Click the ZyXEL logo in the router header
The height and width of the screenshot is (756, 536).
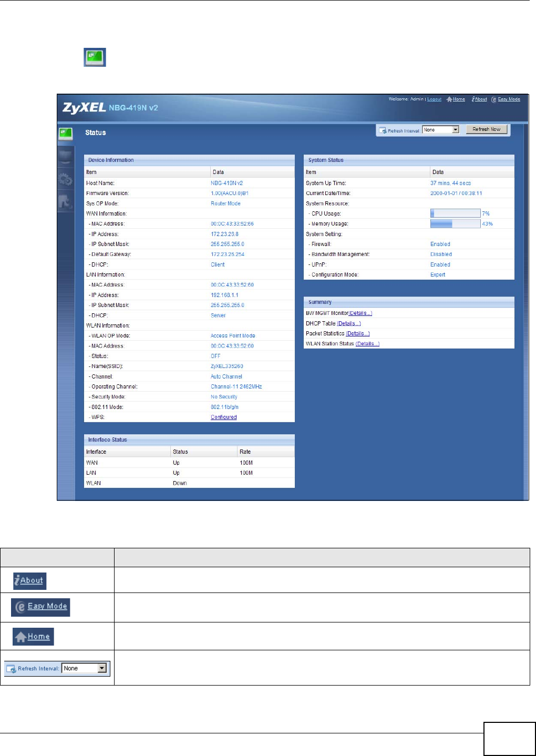84,108
